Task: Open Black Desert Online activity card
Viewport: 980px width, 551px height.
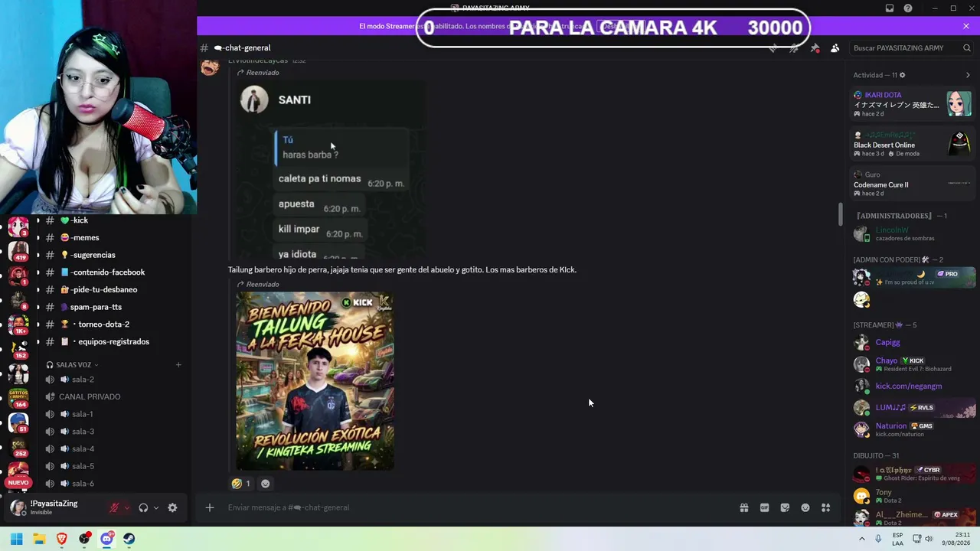Action: tap(913, 144)
